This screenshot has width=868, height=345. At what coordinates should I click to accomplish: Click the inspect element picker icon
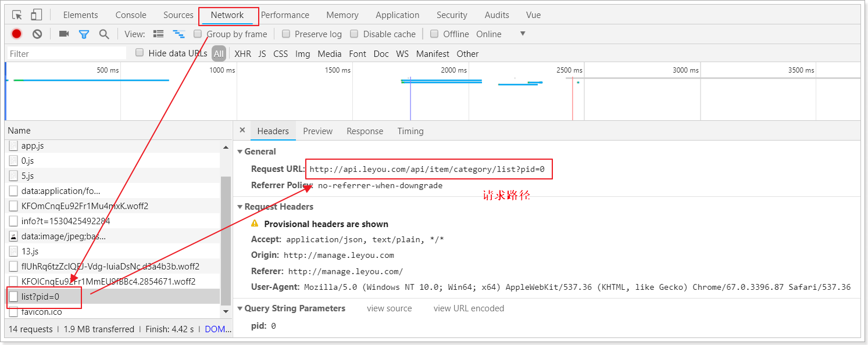coord(17,15)
